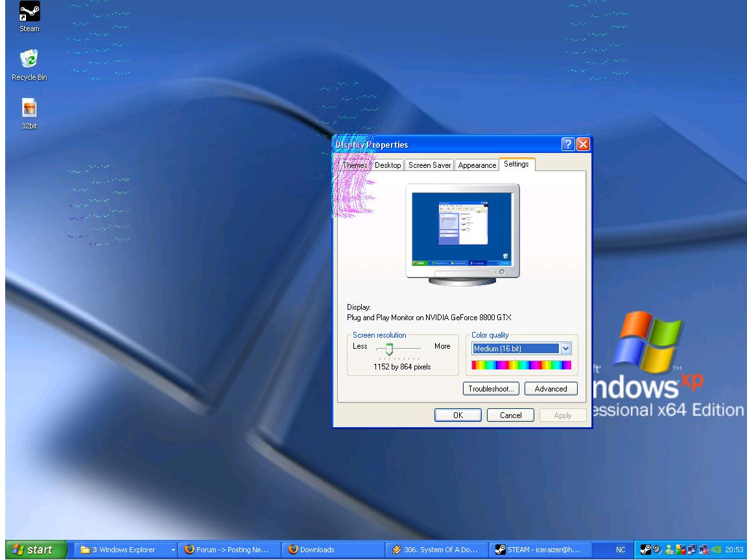The height and width of the screenshot is (560, 747).
Task: Click the connected network tray icon
Action: coord(692,550)
